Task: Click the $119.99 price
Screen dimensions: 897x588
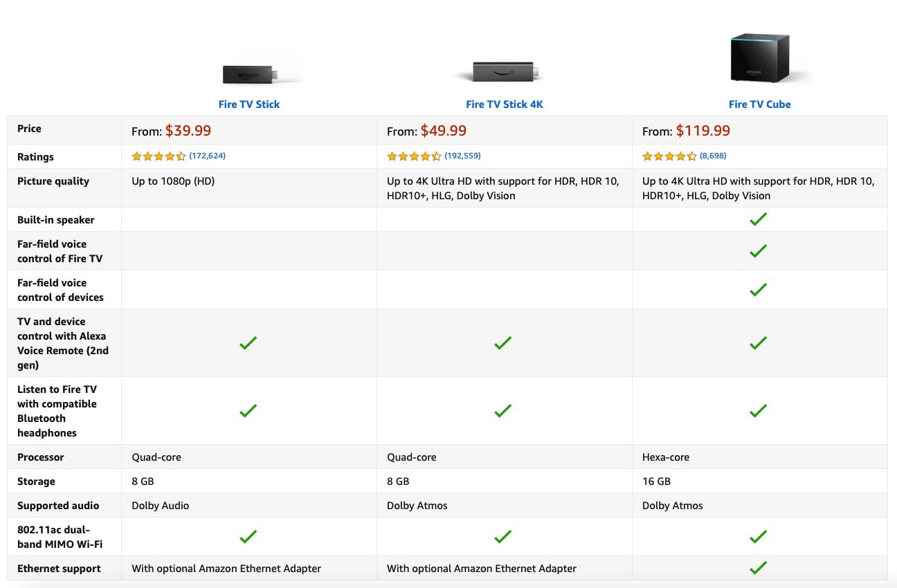Action: pos(703,131)
